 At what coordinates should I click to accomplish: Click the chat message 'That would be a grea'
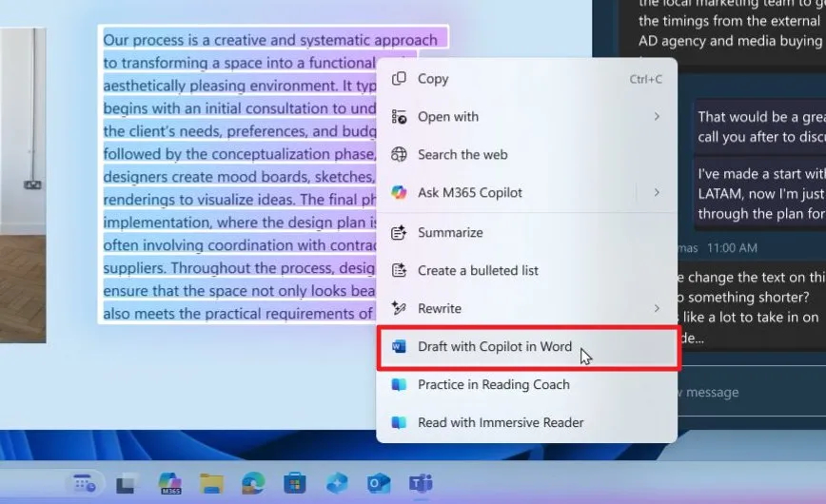[761, 126]
